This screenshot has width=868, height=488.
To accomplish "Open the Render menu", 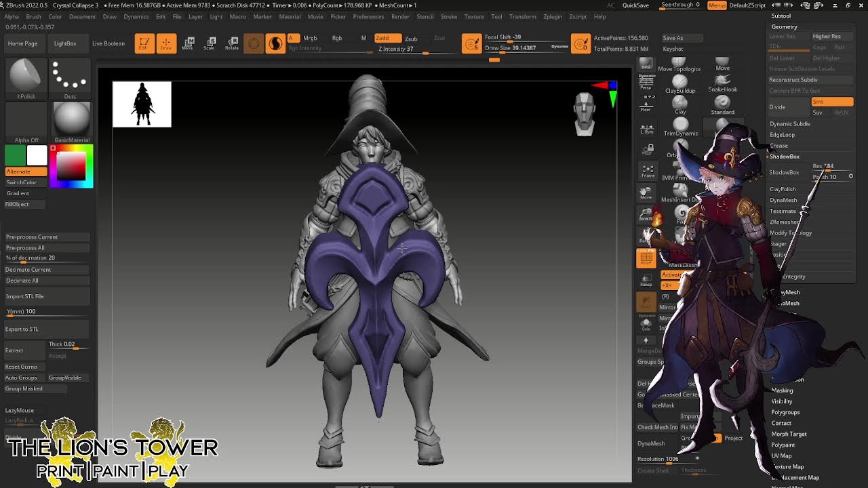I will pos(400,16).
